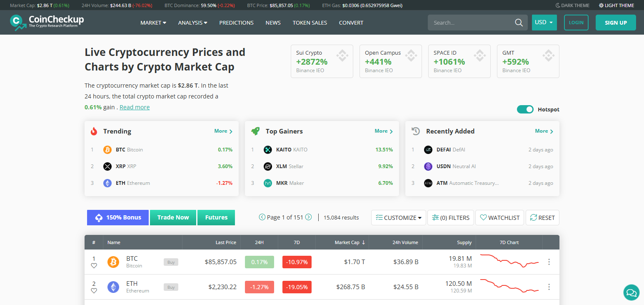Go to the NEWS section

[273, 23]
